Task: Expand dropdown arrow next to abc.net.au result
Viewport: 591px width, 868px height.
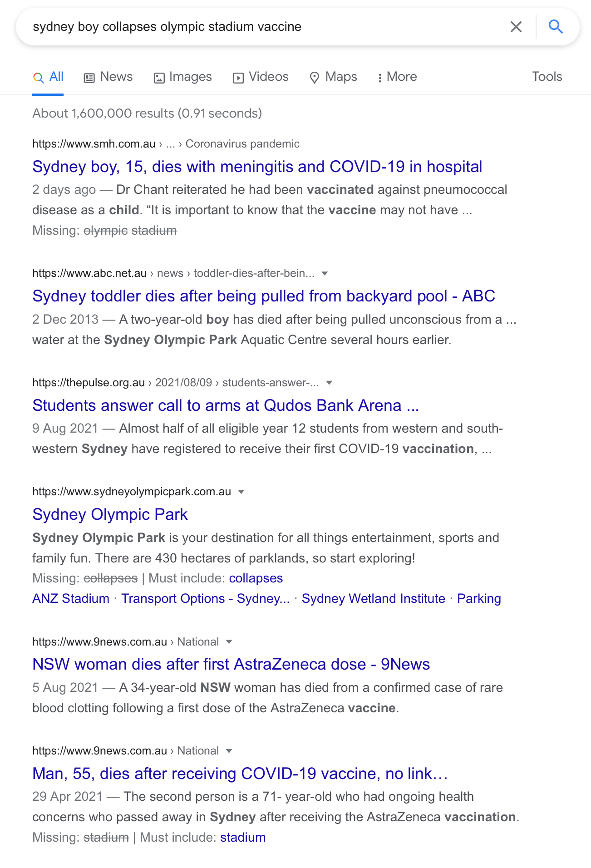Action: point(325,273)
